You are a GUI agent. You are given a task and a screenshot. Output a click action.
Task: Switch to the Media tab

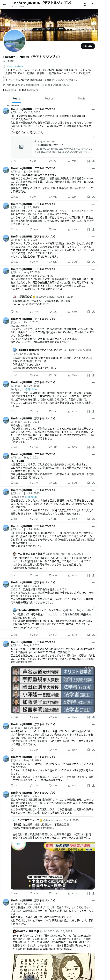tap(81, 98)
